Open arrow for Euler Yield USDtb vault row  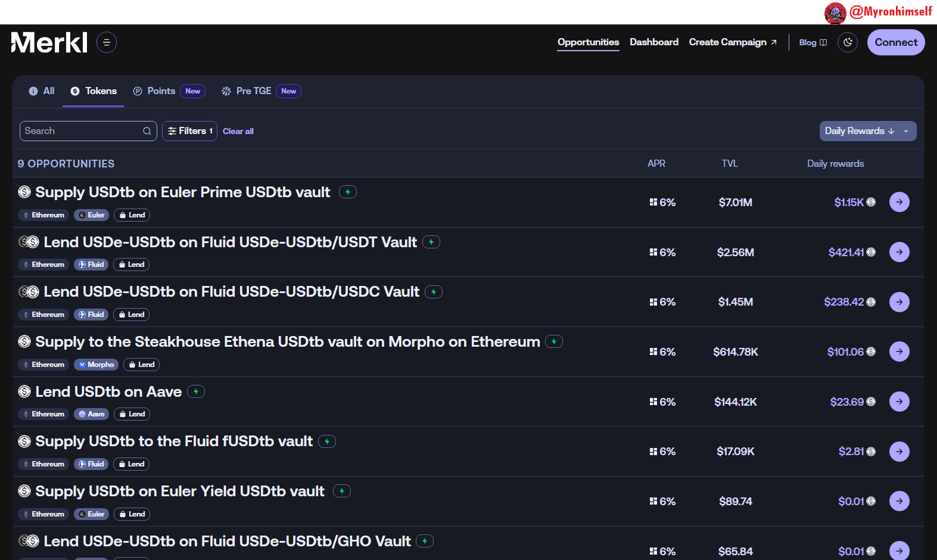click(x=899, y=501)
